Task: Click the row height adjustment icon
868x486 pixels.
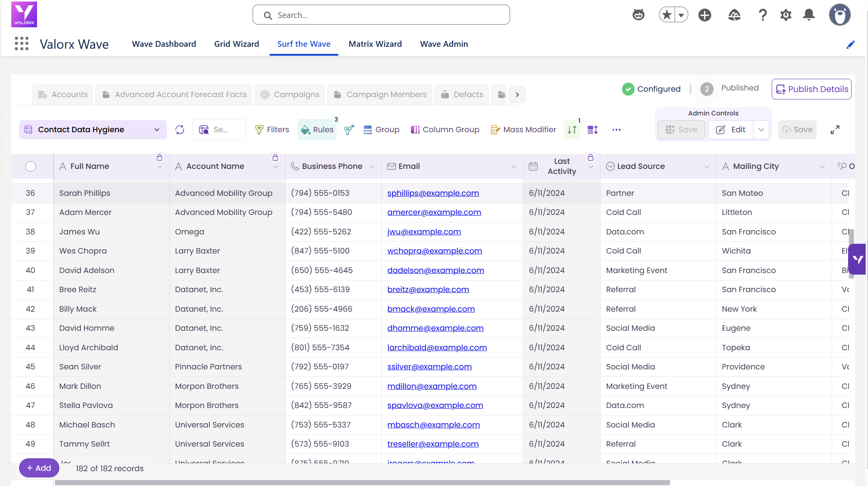Action: [x=593, y=129]
